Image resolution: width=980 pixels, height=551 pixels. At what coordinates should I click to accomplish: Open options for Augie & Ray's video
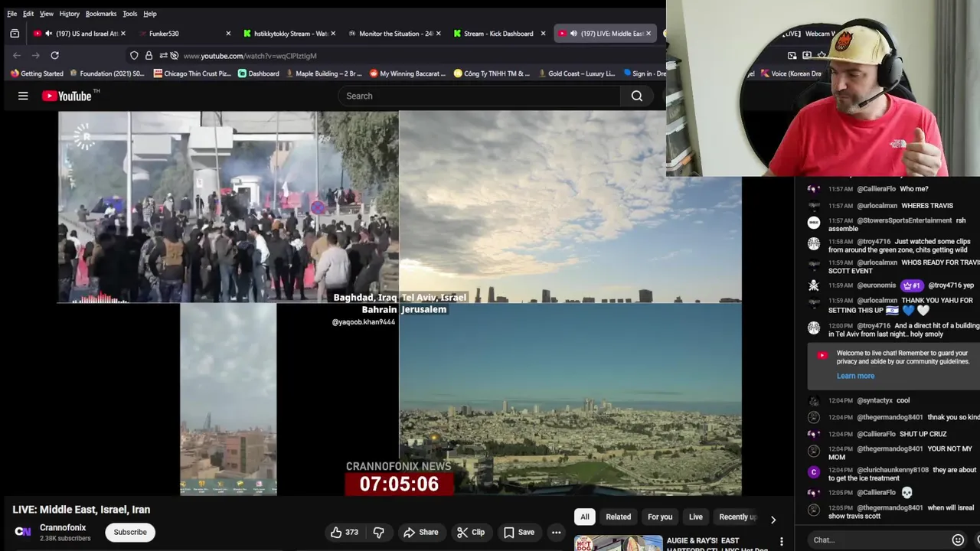(781, 541)
